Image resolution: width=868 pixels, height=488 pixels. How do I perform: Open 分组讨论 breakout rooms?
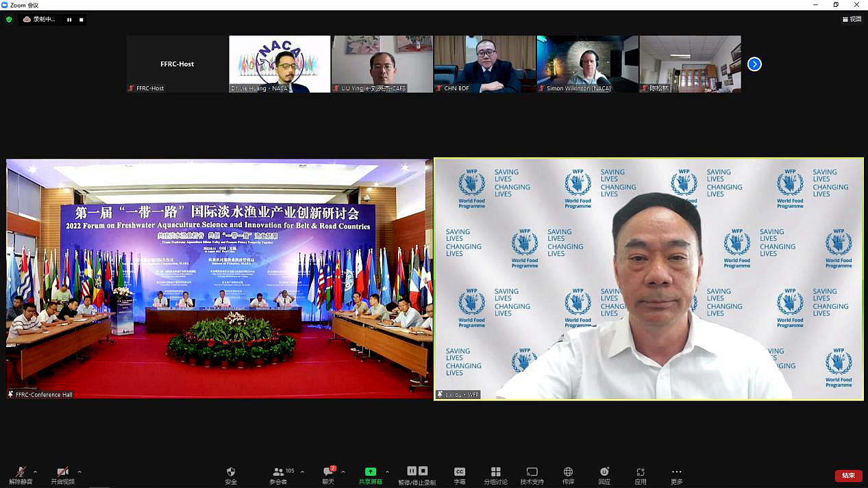pyautogui.click(x=496, y=476)
